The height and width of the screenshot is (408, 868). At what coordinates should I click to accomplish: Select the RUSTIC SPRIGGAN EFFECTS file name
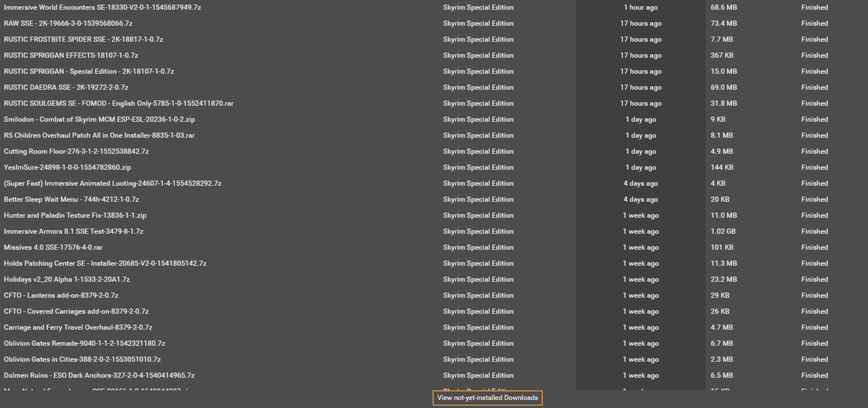click(x=71, y=55)
